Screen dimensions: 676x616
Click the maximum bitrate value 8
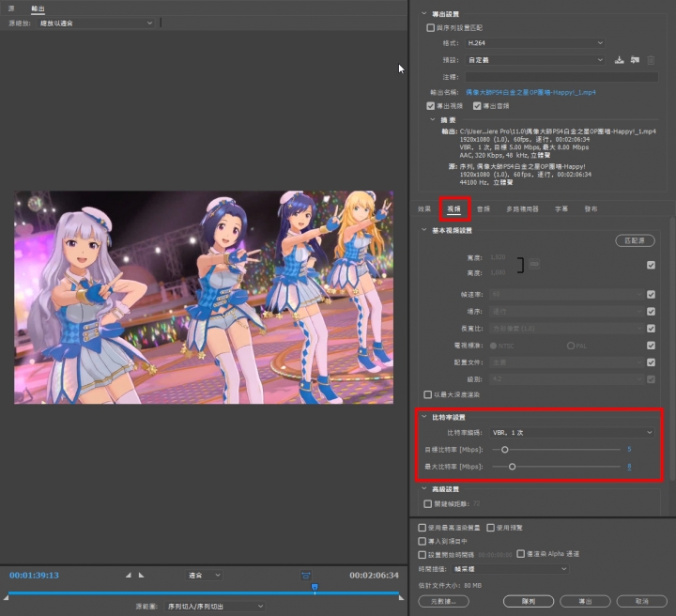pos(629,467)
